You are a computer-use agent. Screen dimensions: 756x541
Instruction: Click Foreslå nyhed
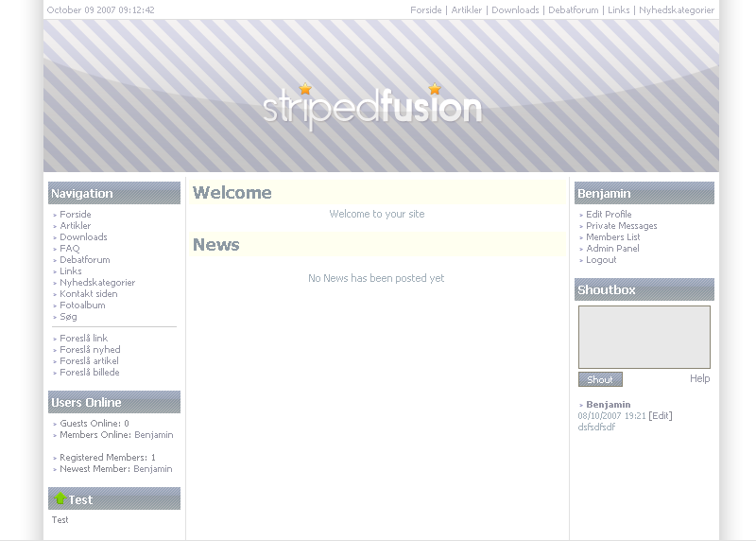(x=90, y=350)
